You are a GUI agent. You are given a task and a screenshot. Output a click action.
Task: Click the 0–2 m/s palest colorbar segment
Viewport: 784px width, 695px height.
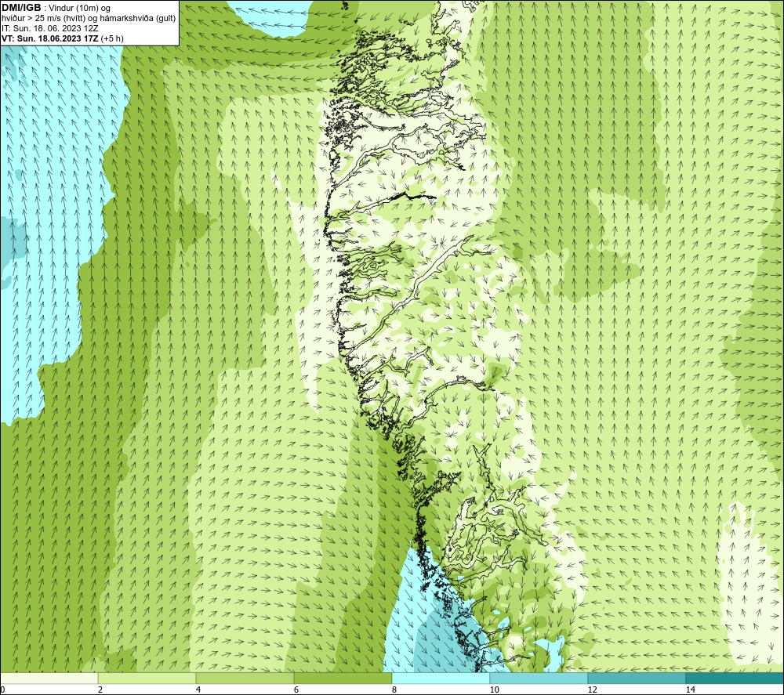(49, 678)
